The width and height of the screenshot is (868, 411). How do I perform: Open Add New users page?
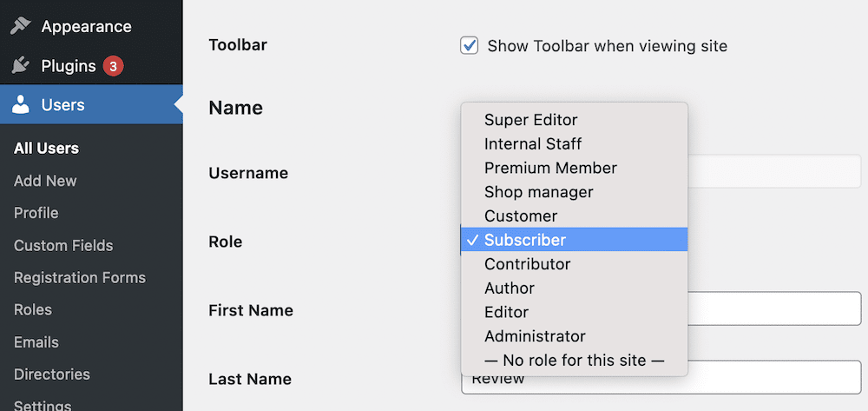click(x=45, y=181)
